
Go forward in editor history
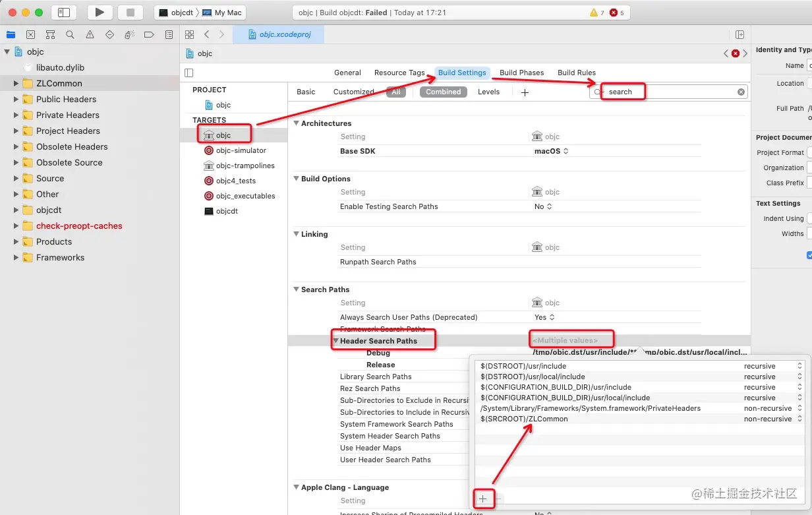tap(221, 34)
